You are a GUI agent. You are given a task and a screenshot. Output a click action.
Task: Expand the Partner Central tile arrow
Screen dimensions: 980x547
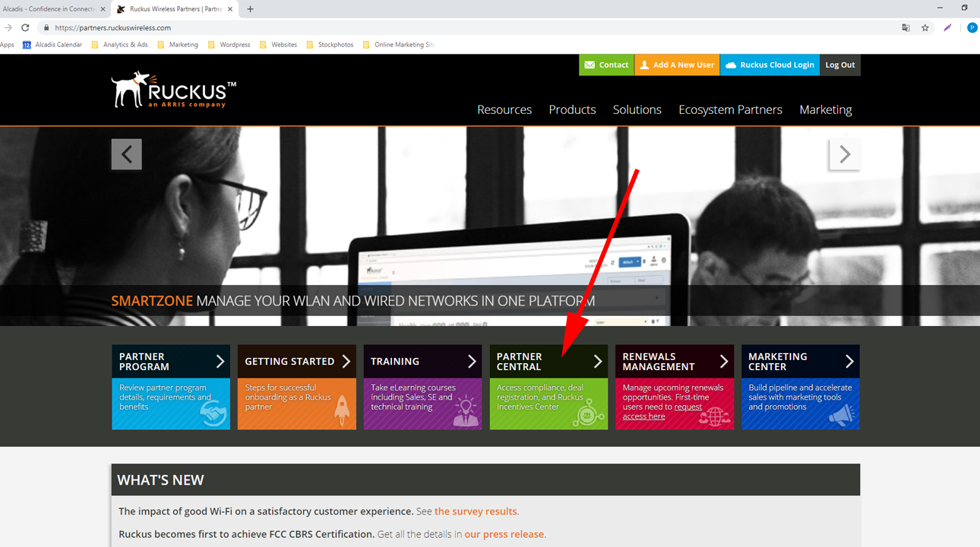[x=598, y=361]
